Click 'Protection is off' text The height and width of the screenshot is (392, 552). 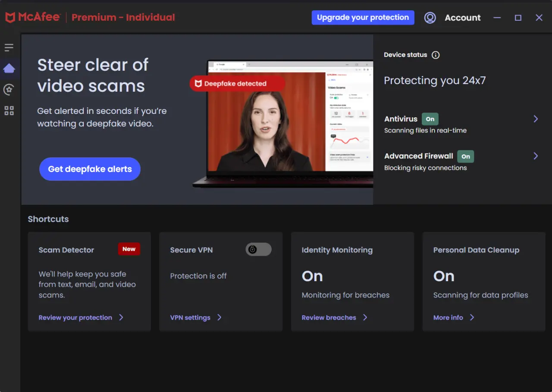click(x=198, y=276)
